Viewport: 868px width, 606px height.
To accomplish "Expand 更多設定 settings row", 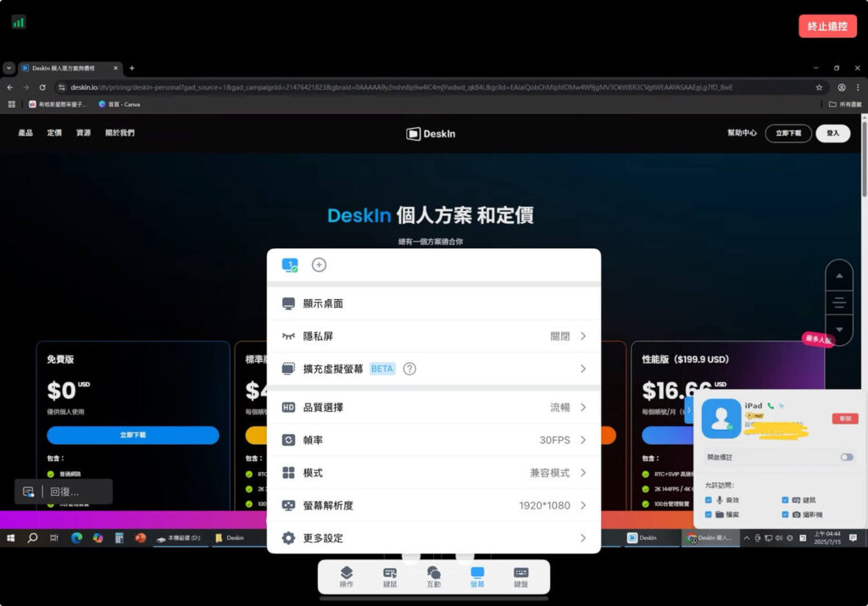I will (434, 538).
